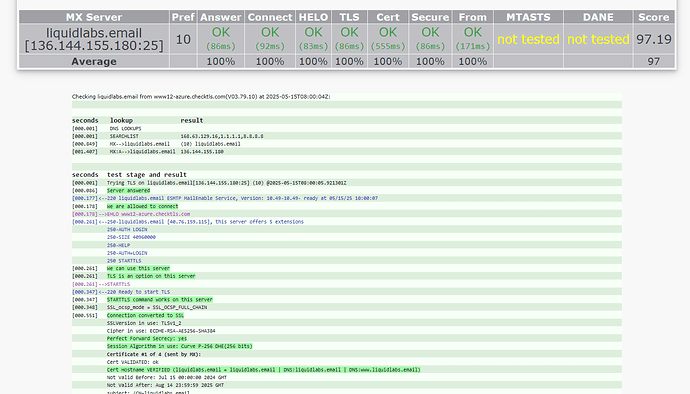Click the "Not Valid Before" date line
This screenshot has width=690, height=394.
click(x=167, y=378)
